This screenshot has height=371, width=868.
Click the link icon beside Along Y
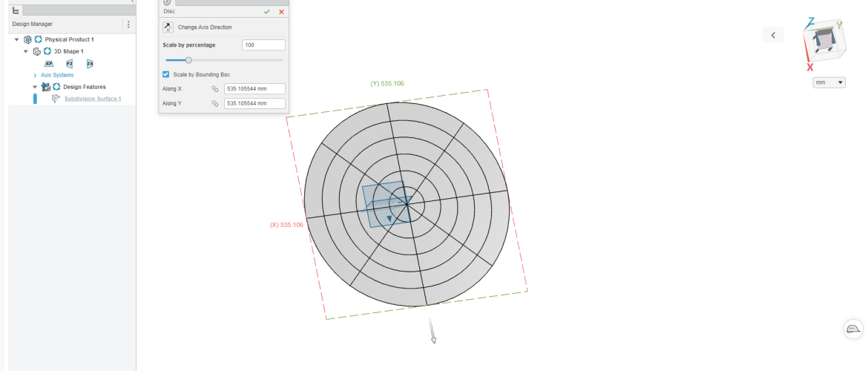[215, 104]
